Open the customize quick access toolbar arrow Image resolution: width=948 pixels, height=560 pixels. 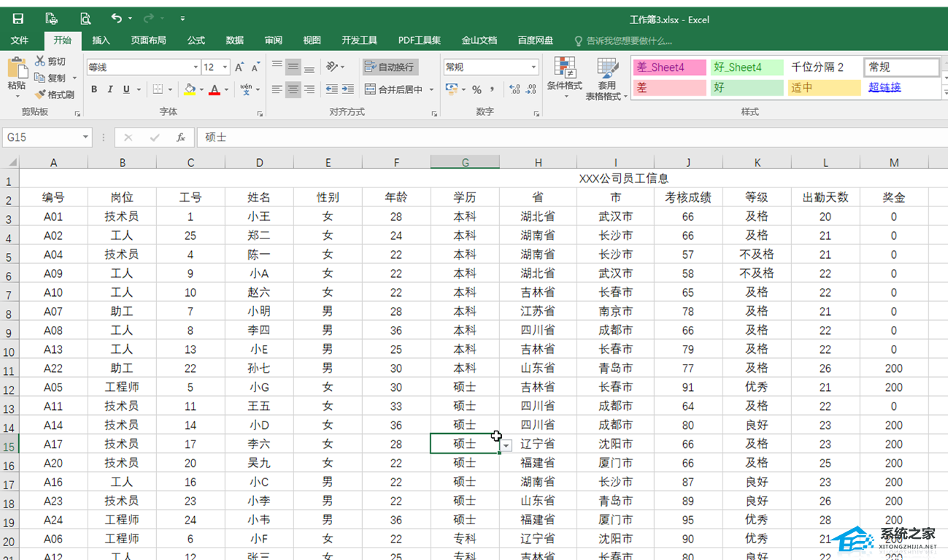[x=182, y=19]
